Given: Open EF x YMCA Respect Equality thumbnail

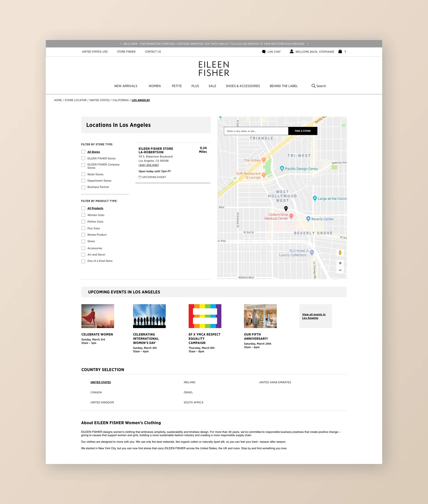Looking at the screenshot, I should tap(205, 316).
